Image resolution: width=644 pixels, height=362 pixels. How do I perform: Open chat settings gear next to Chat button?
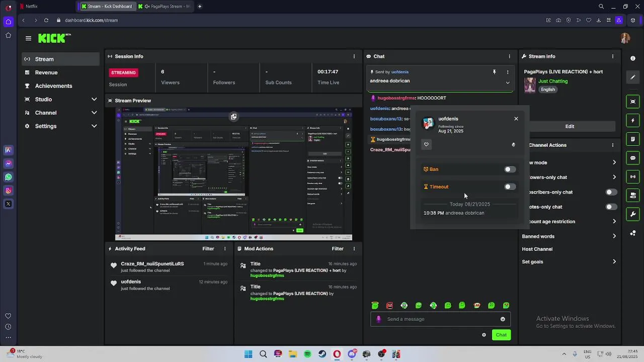[x=484, y=335]
